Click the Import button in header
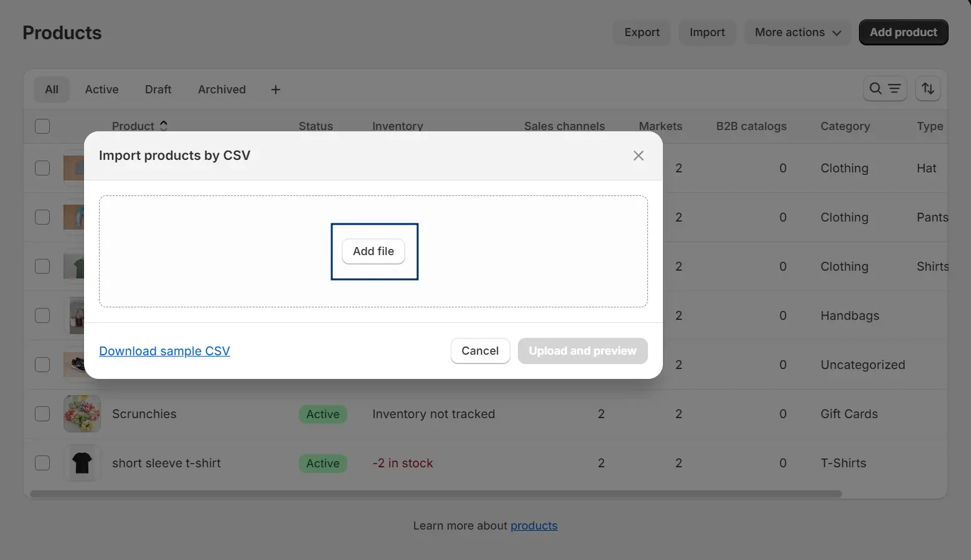971x560 pixels. pos(707,32)
